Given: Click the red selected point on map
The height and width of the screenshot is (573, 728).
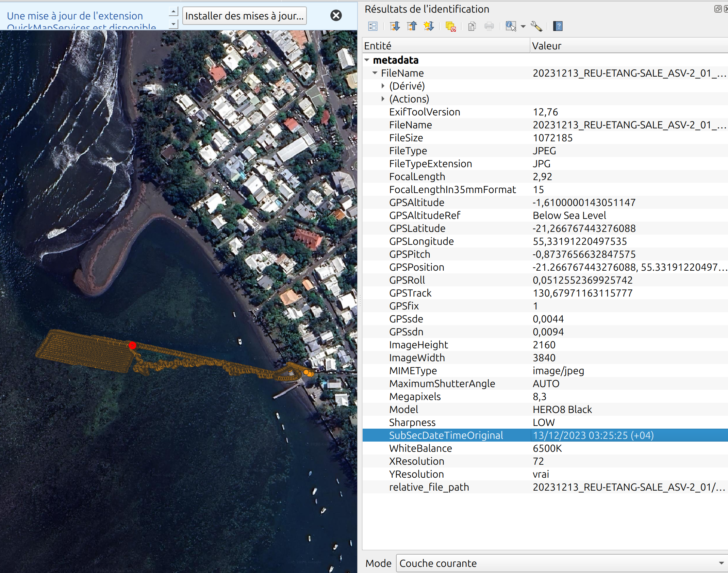Looking at the screenshot, I should (132, 346).
